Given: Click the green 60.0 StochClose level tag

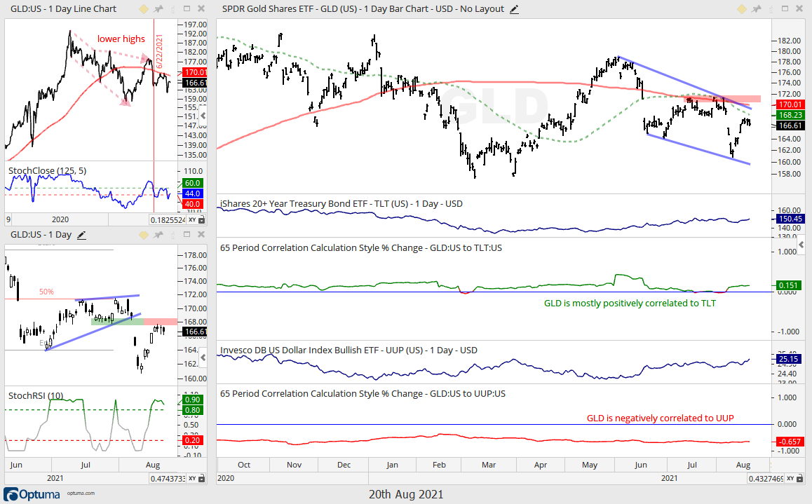Looking at the screenshot, I should [192, 183].
